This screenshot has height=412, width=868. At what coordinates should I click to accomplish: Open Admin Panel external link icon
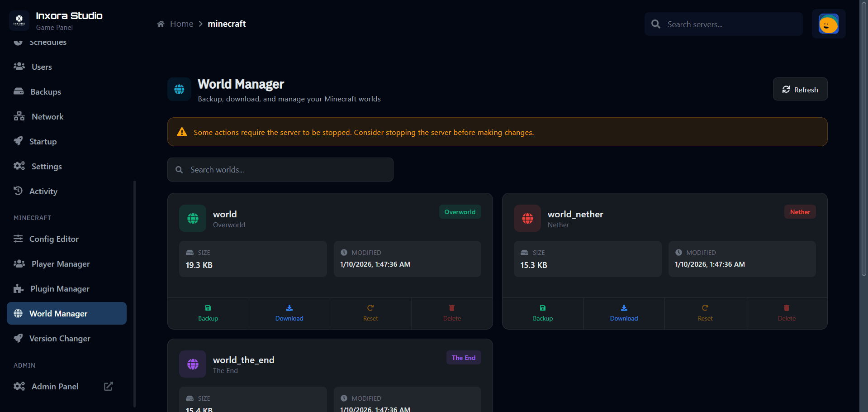click(x=108, y=386)
